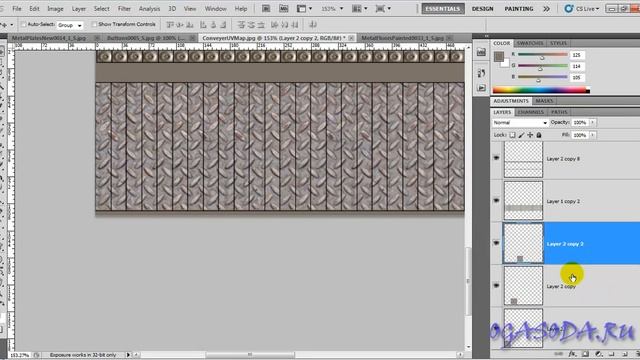Click the color spectrum ramp
The width and height of the screenshot is (640, 360).
click(x=541, y=90)
